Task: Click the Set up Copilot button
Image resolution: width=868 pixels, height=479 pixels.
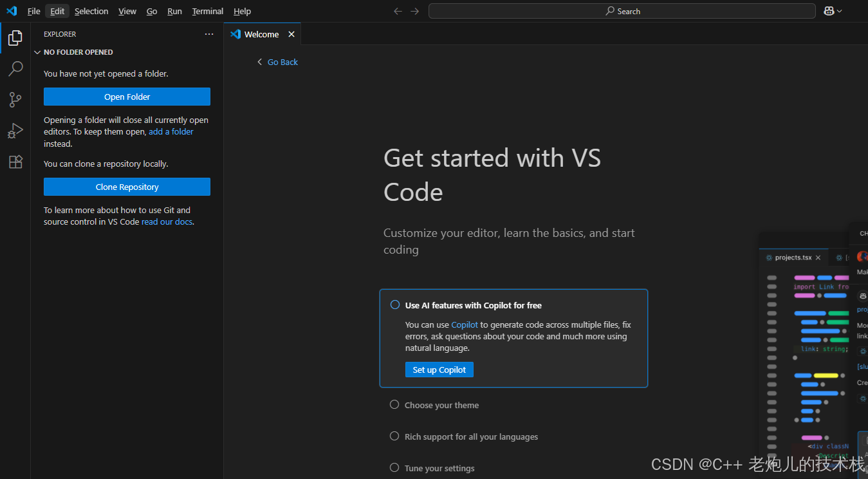Action: click(x=439, y=370)
